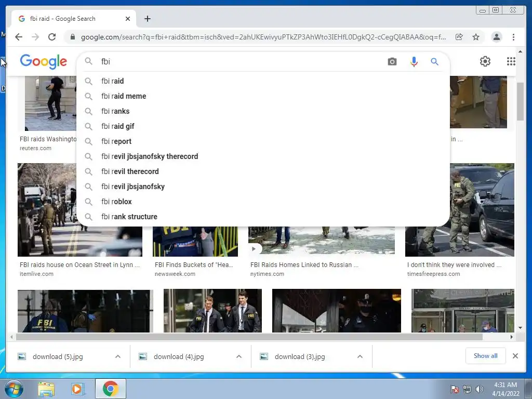Expand options for download (3).jpg

coord(360,356)
